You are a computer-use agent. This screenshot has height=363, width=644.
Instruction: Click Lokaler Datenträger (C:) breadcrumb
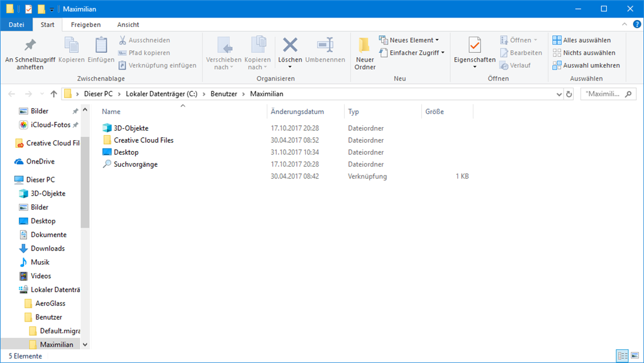point(162,94)
